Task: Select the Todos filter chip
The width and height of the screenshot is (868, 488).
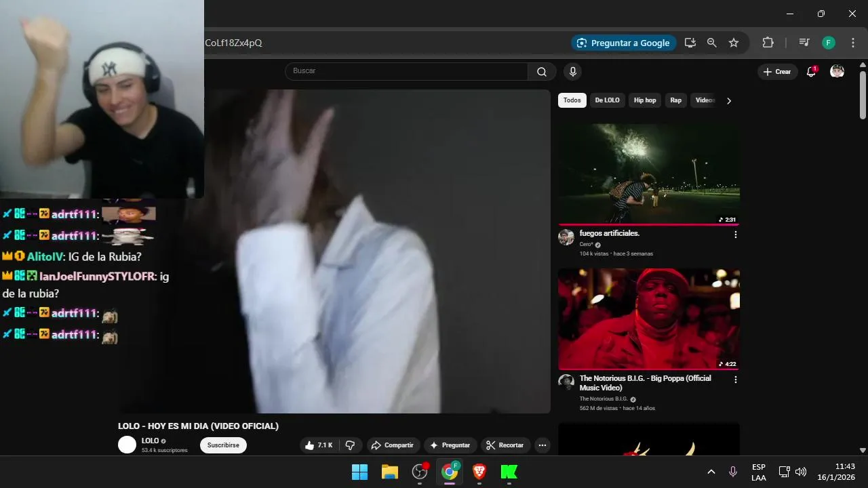Action: point(572,100)
